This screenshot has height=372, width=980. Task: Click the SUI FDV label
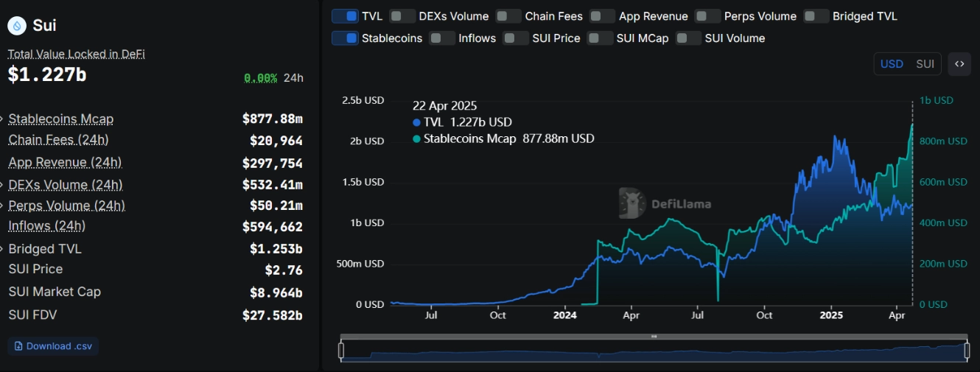[32, 315]
